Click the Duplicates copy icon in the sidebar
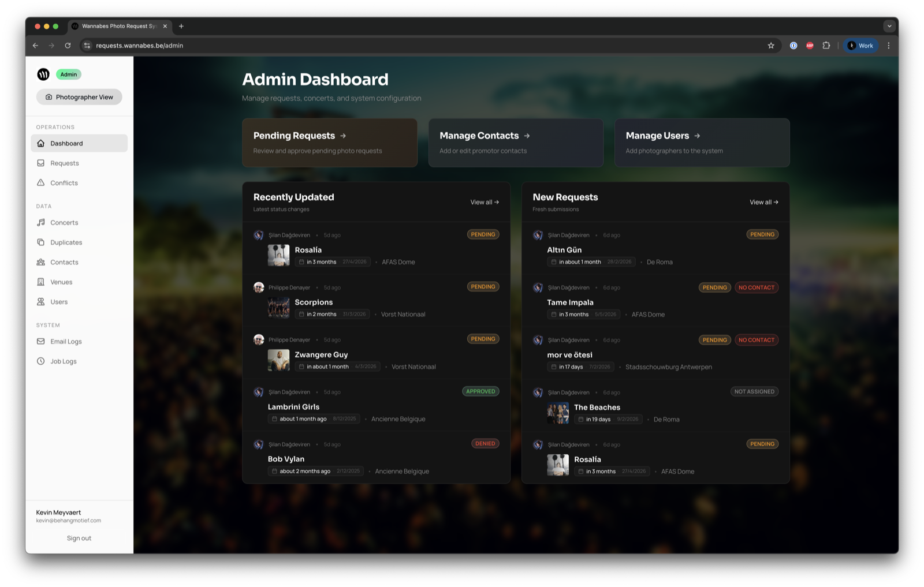 [x=40, y=242]
